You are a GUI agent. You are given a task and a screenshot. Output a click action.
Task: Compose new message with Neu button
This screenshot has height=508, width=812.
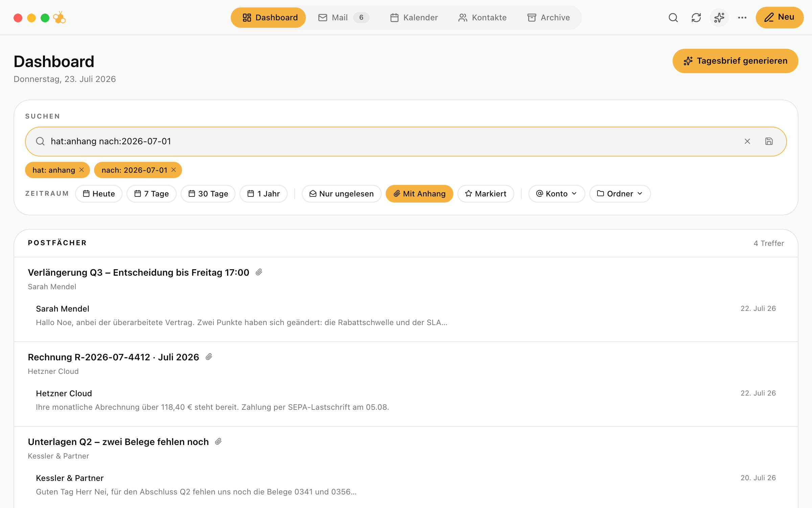780,18
